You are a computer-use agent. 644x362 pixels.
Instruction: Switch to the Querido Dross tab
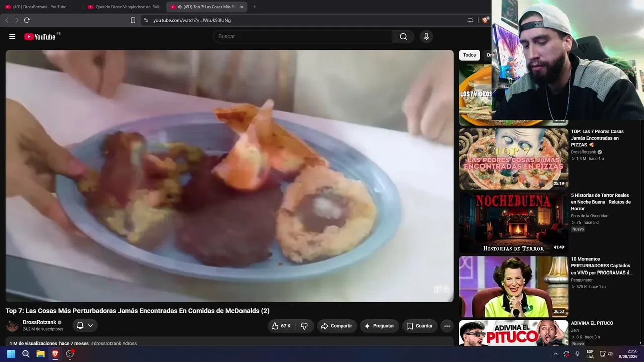tap(124, 7)
